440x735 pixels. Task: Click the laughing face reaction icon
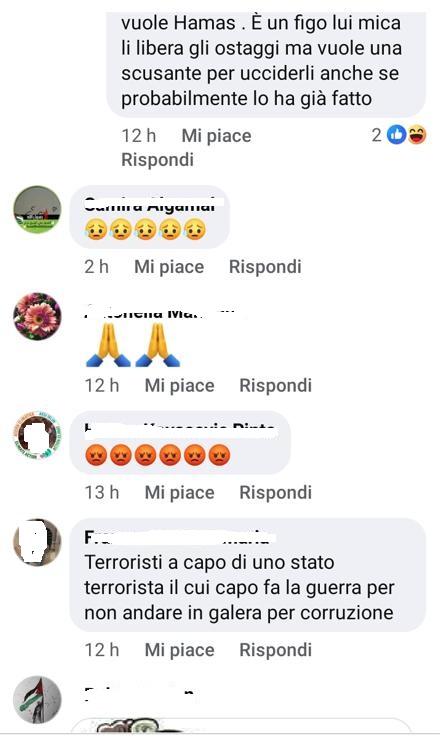click(417, 135)
